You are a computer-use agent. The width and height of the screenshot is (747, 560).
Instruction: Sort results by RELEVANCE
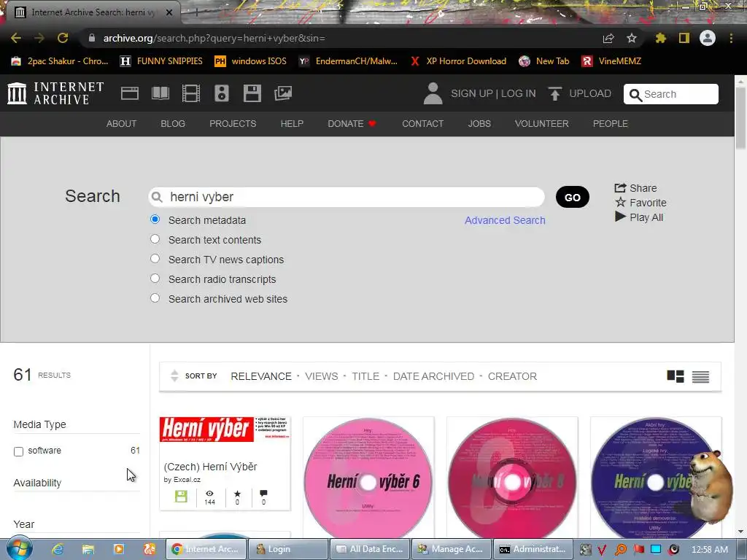click(261, 376)
